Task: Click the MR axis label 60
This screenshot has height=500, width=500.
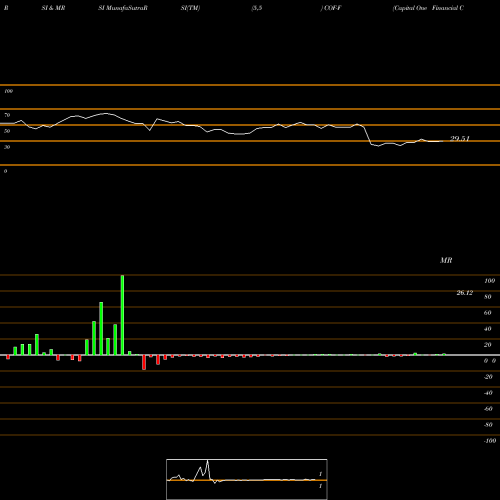Action: click(488, 313)
